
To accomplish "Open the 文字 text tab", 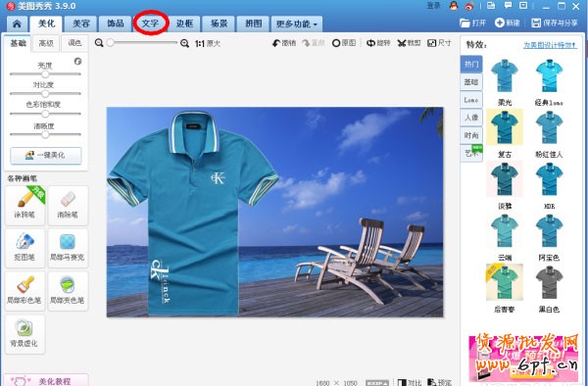I will pos(150,24).
